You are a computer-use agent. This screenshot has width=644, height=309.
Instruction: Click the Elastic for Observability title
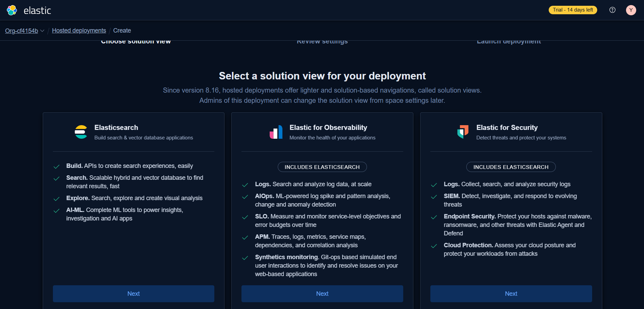pyautogui.click(x=328, y=128)
